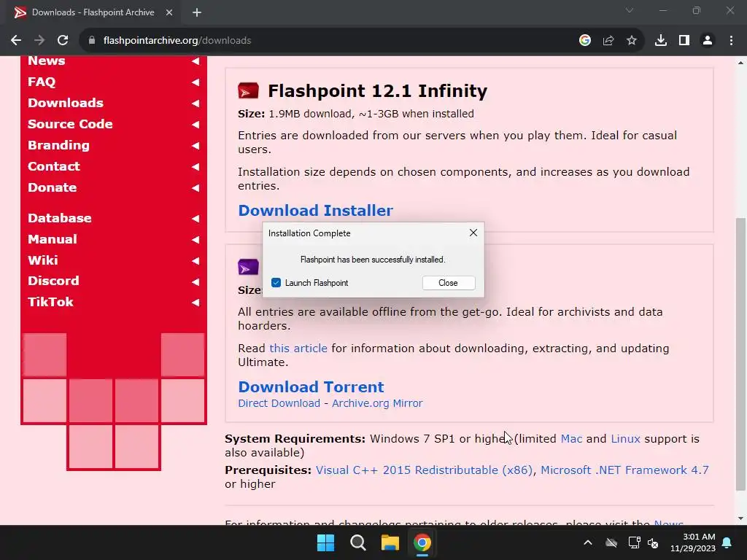Toggle the Chrome side panel icon
This screenshot has height=560, width=747.
pyautogui.click(x=684, y=41)
